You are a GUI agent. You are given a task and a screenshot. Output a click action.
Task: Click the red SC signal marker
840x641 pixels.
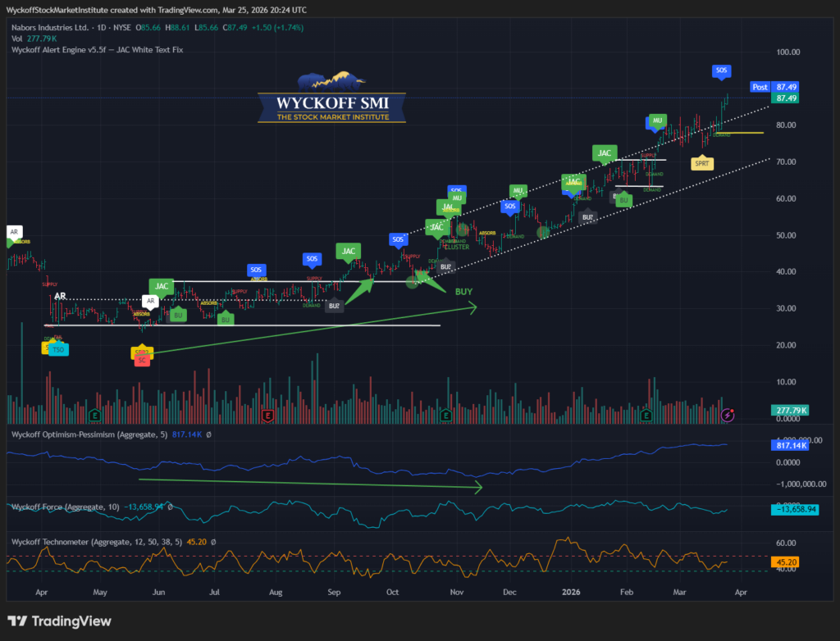click(142, 360)
